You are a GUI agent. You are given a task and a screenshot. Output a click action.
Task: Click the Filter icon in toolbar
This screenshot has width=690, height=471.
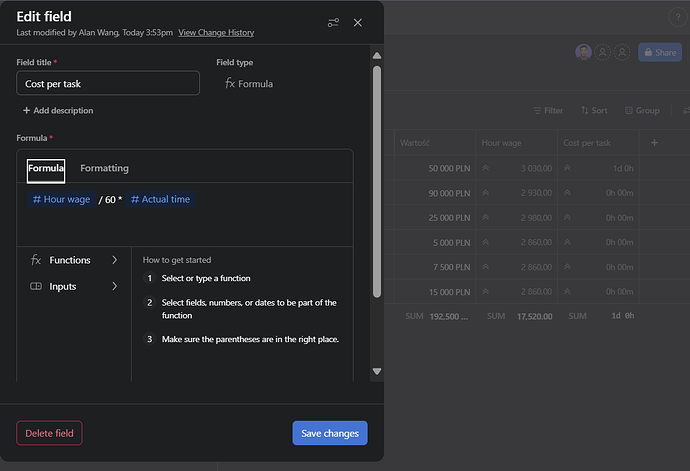click(x=536, y=111)
